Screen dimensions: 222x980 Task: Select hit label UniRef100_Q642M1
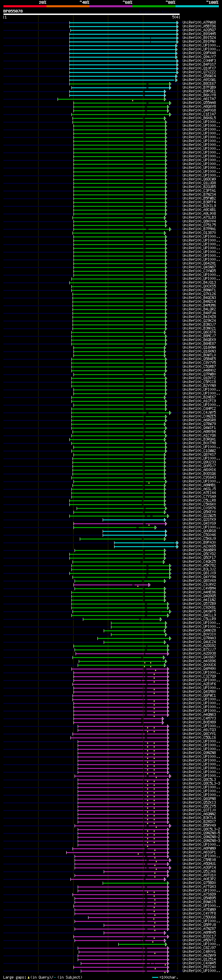(199, 263)
